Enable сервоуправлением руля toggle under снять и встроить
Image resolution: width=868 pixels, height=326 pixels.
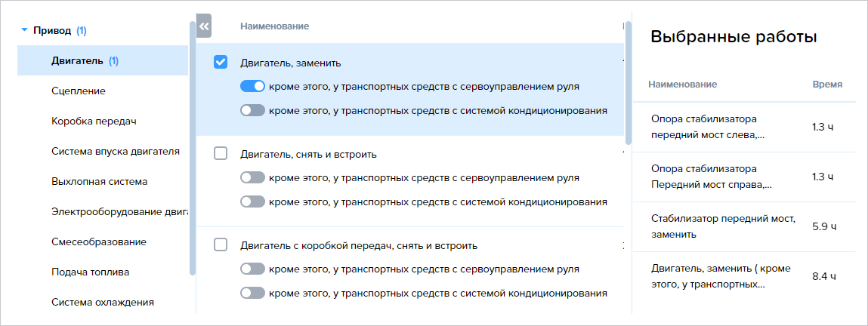click(252, 178)
